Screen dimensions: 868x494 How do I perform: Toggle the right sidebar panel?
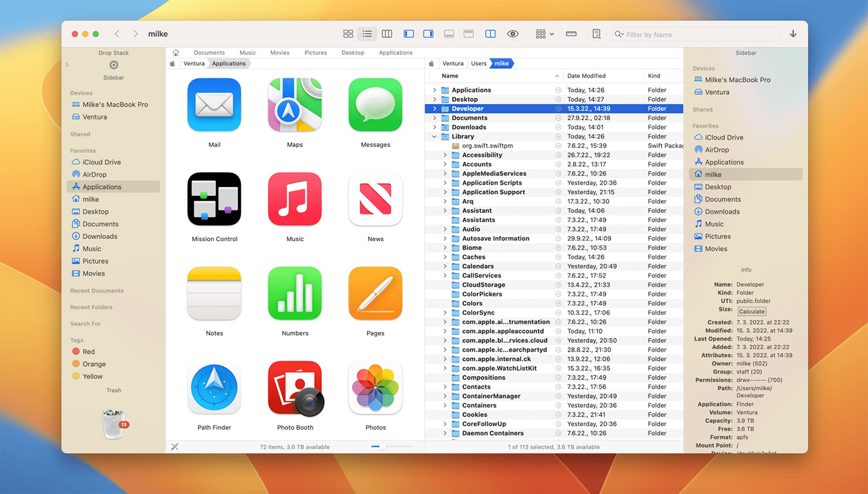tap(428, 34)
